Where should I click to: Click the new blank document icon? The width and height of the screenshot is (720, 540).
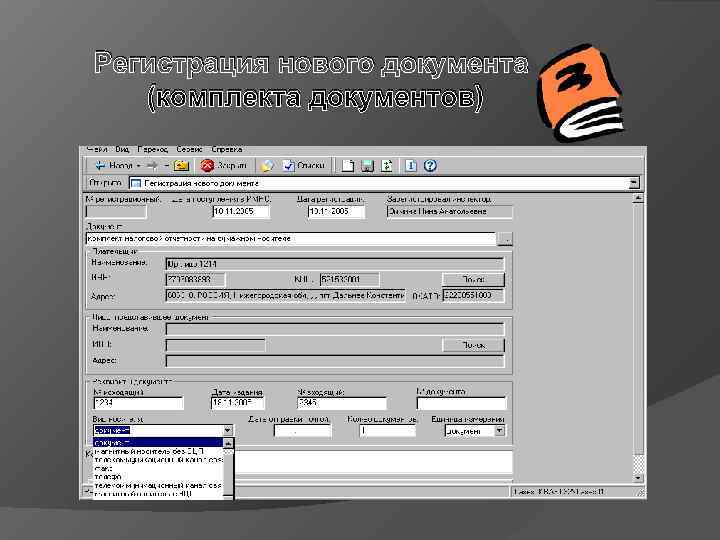[348, 166]
